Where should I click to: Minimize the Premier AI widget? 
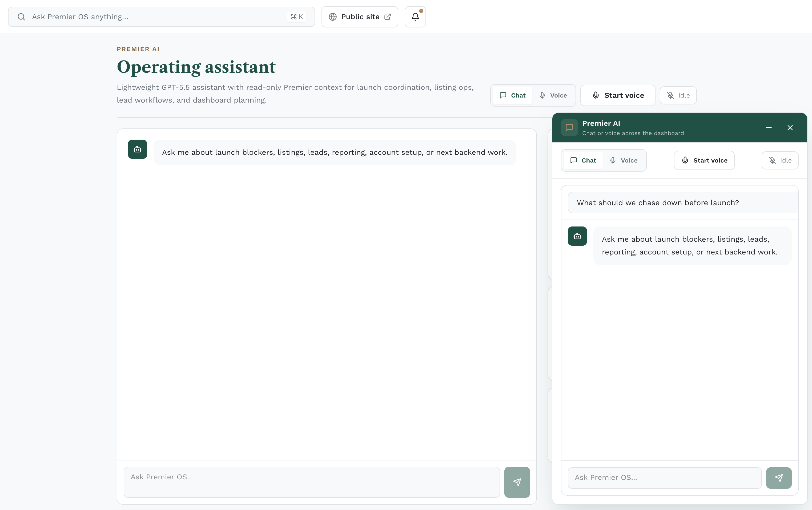tap(769, 127)
